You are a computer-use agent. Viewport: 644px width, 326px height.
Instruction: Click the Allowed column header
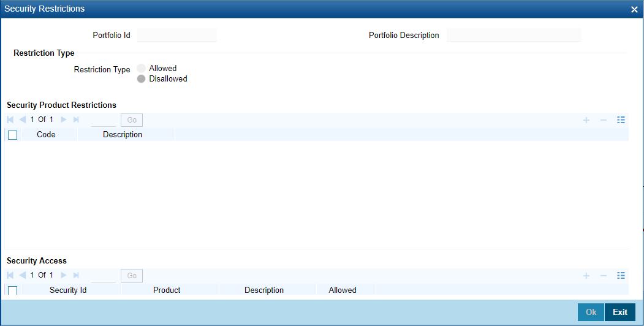coord(343,290)
